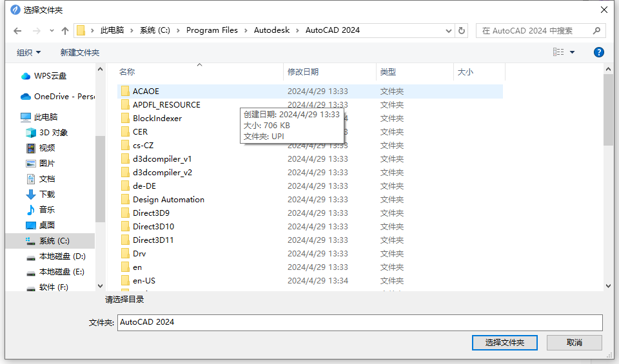Expand the view options dropdown arrow
Image resolution: width=619 pixels, height=364 pixels.
(572, 52)
